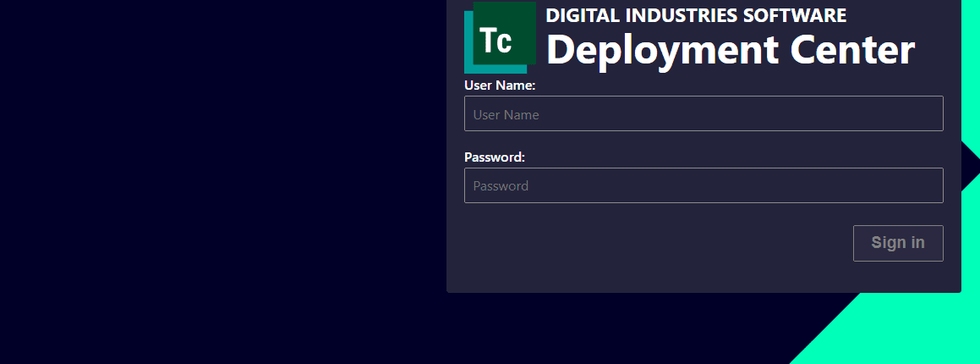Click the "User Name:" label
Viewport: 980px width, 364px height.
[500, 85]
